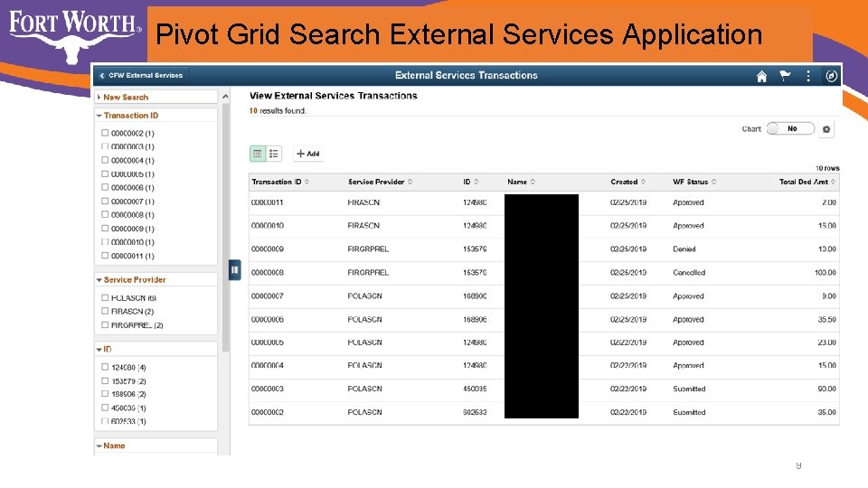Click the 100.00 deduction amount
Image resolution: width=868 pixels, height=488 pixels.
pyautogui.click(x=825, y=272)
